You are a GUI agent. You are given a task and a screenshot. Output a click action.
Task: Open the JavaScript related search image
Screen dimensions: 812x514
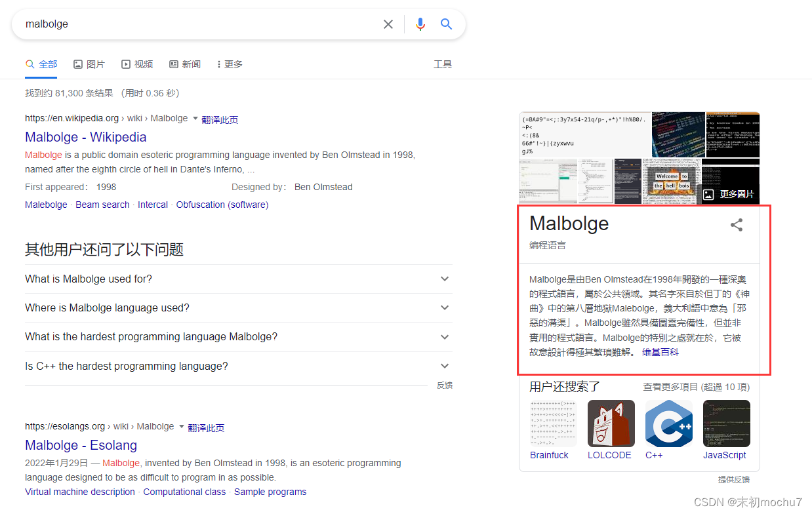(x=726, y=423)
